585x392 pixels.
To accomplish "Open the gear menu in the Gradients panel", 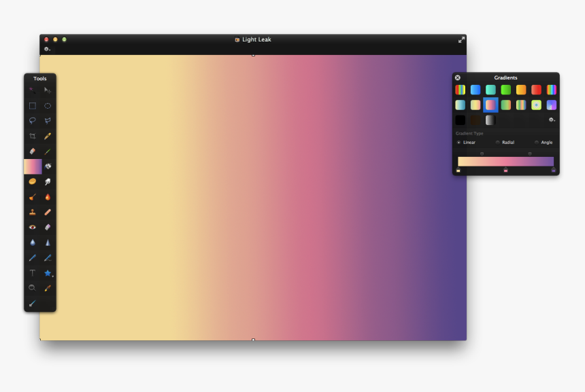I will 551,120.
